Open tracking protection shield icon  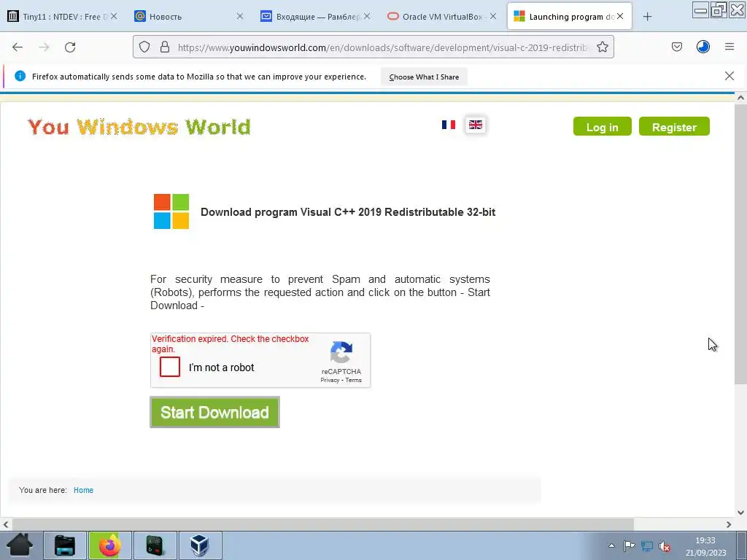[x=144, y=47]
